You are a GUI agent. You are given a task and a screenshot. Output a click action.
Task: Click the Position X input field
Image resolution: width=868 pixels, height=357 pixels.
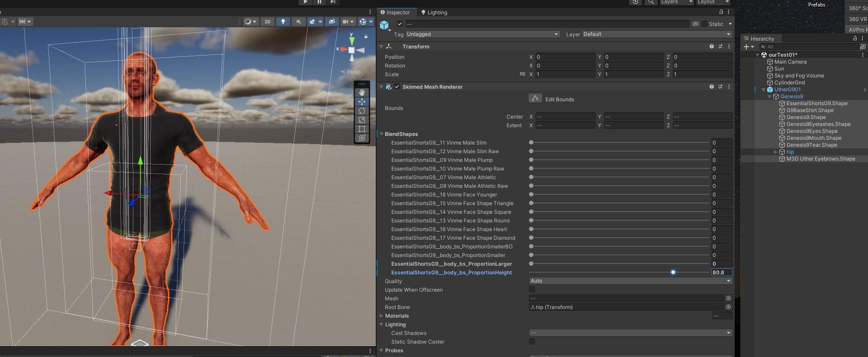[565, 57]
